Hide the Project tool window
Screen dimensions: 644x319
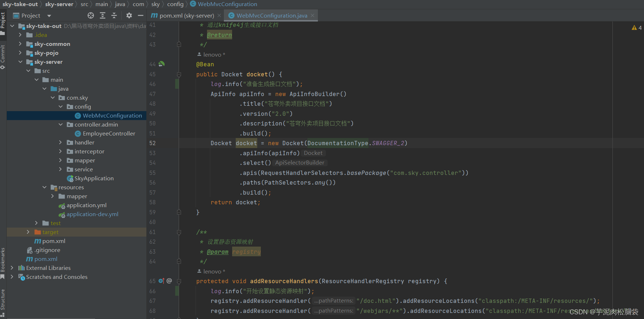(x=141, y=15)
